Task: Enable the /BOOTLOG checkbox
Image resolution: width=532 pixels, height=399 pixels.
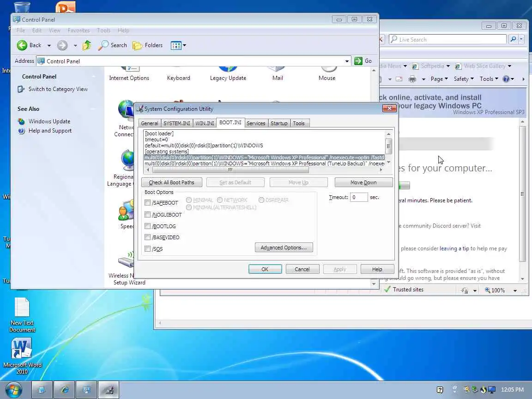Action: [148, 226]
